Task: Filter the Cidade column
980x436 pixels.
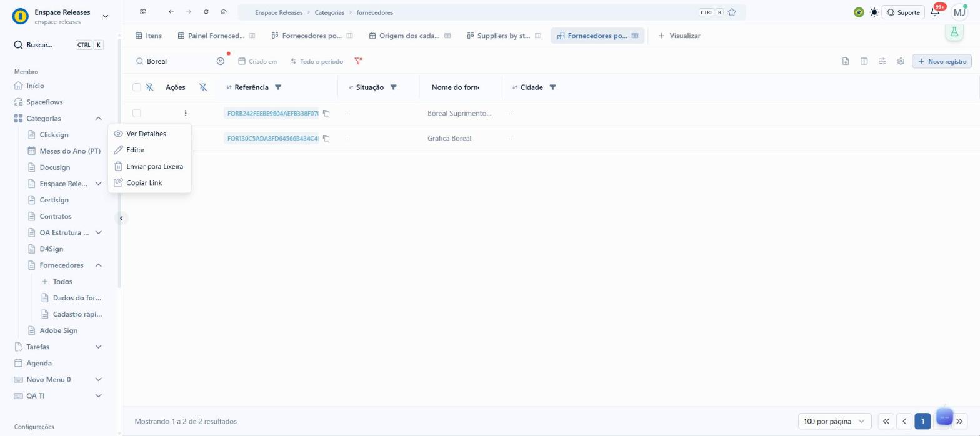Action: (552, 87)
